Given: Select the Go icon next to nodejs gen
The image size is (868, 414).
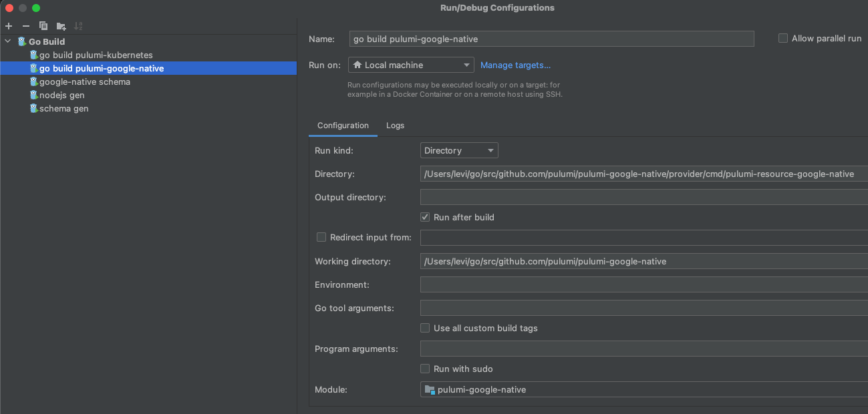Looking at the screenshot, I should 33,95.
